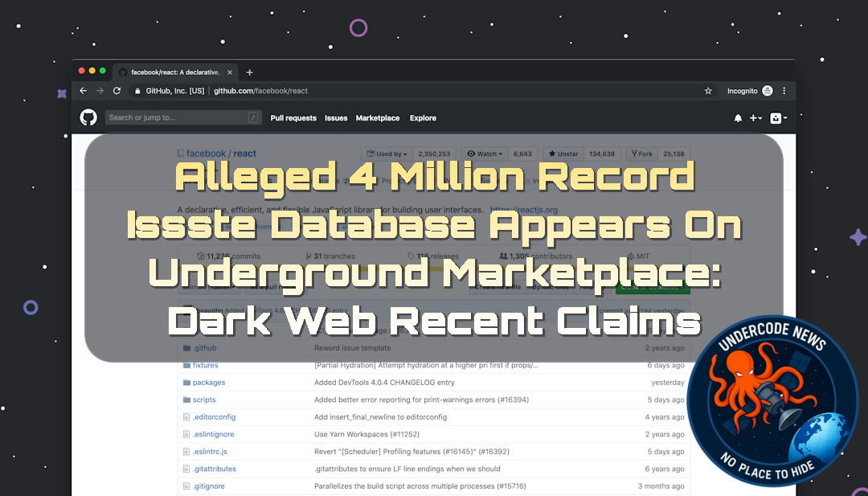Open the fixtures folder
Viewport: 868px width, 496px height.
206,365
